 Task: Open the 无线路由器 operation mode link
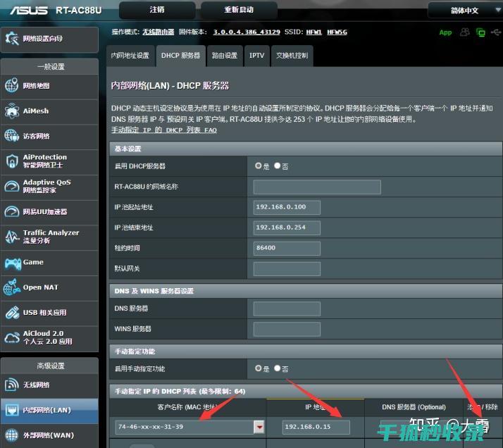[x=158, y=32]
